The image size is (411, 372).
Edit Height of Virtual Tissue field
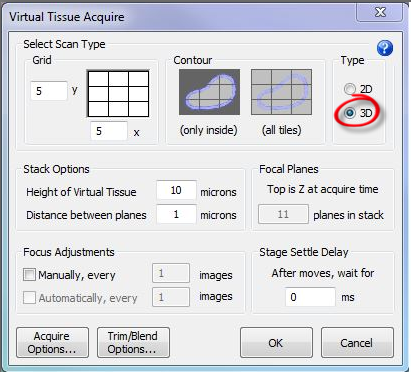pos(176,190)
